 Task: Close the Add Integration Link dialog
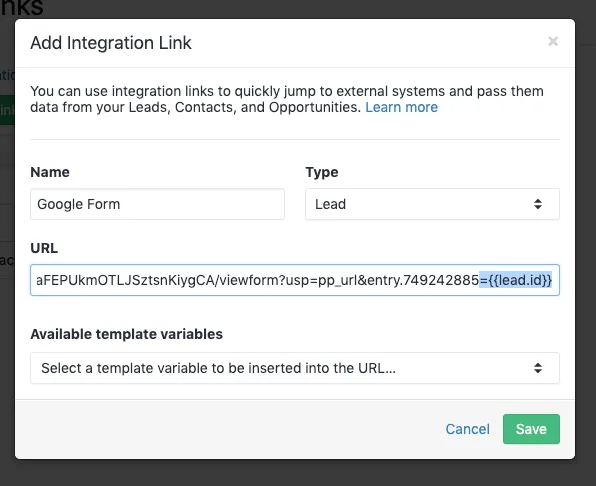click(553, 41)
